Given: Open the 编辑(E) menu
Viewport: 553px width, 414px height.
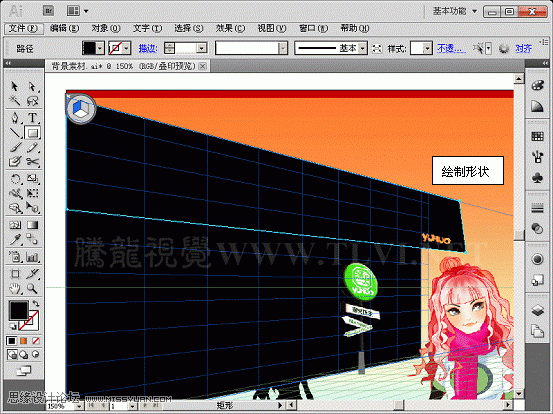Looking at the screenshot, I should click(65, 29).
